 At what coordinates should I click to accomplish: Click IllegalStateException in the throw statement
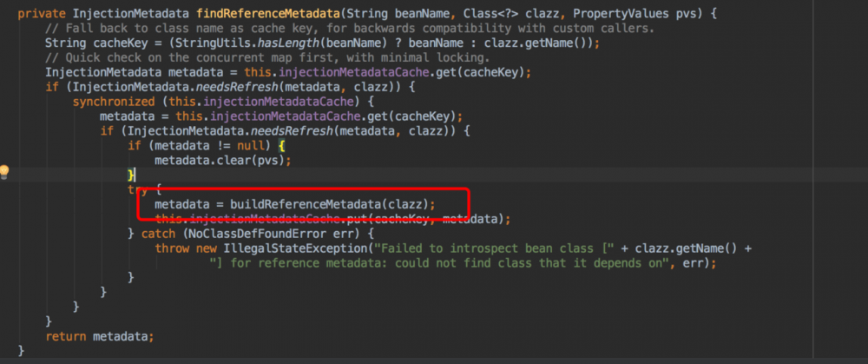coord(296,248)
